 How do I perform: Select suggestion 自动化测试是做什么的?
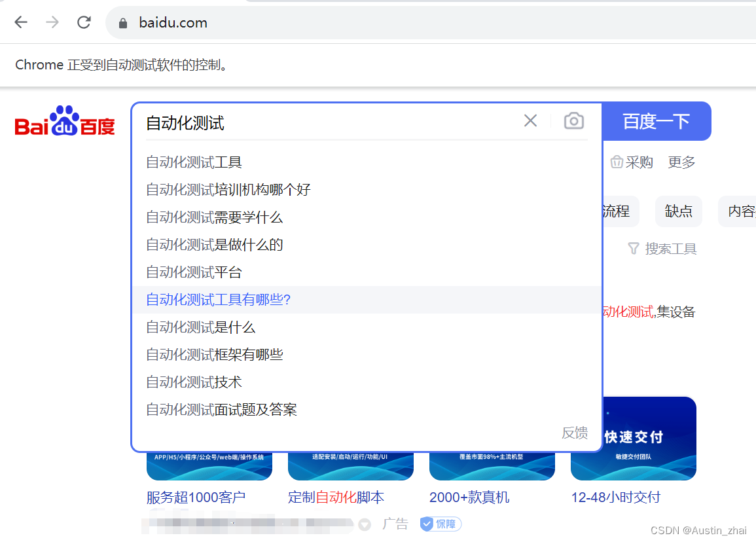coord(367,245)
